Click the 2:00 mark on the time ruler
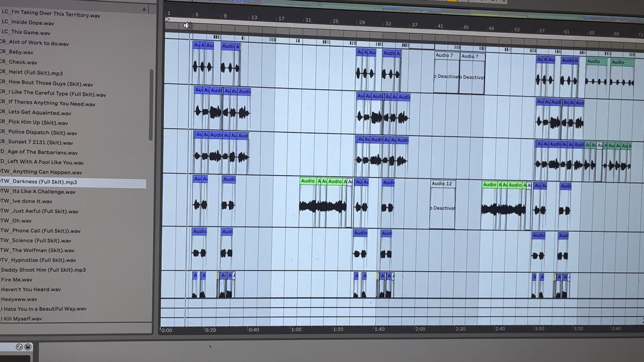The height and width of the screenshot is (362, 644). (x=420, y=329)
